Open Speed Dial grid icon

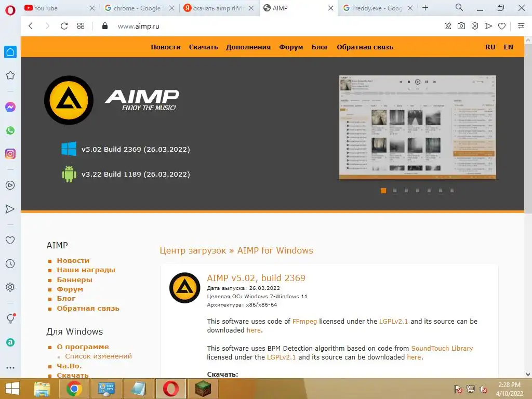tap(81, 26)
